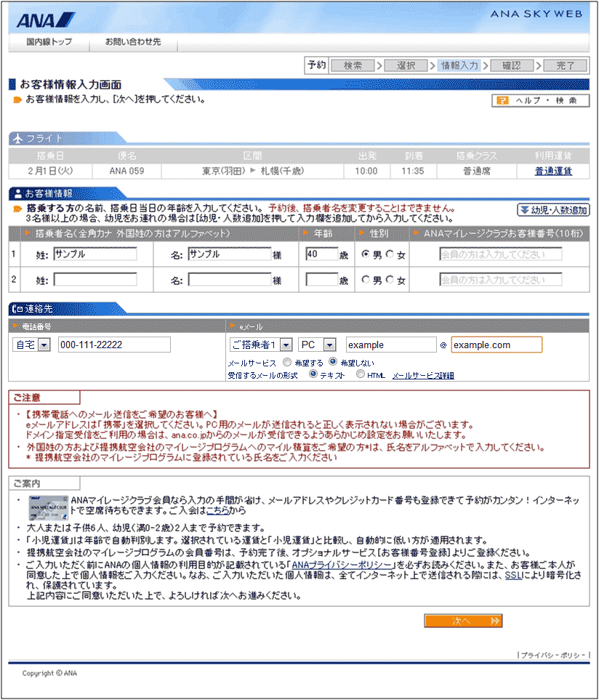Select 女 for passenger 1

point(390,254)
